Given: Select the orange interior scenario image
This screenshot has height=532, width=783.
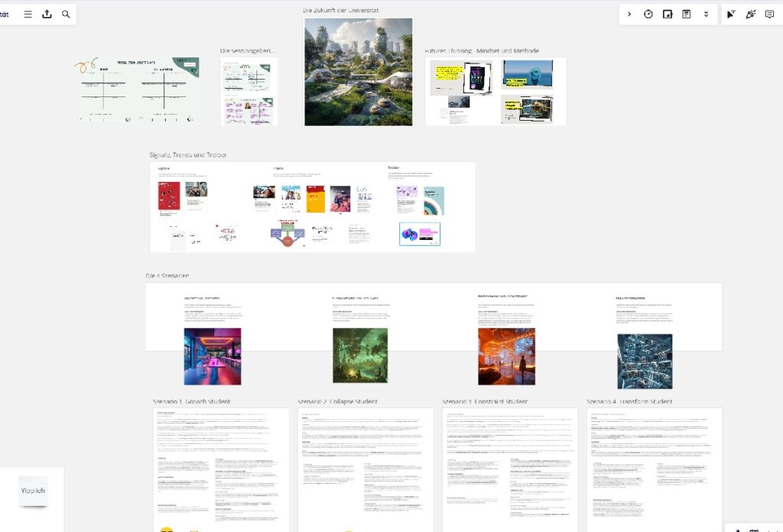Looking at the screenshot, I should coord(506,356).
